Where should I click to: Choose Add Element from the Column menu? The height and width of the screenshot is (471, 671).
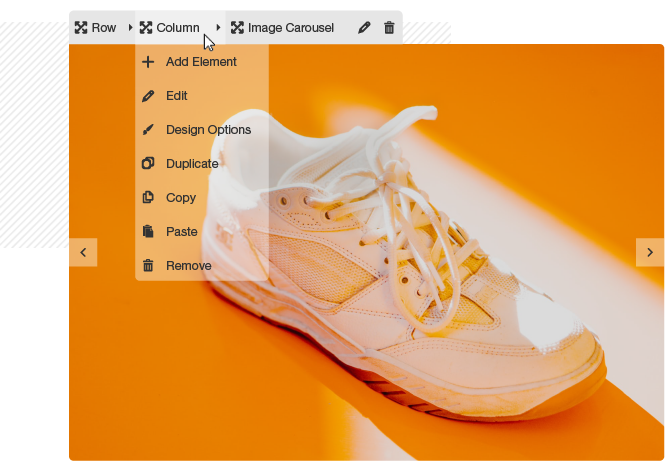(202, 62)
